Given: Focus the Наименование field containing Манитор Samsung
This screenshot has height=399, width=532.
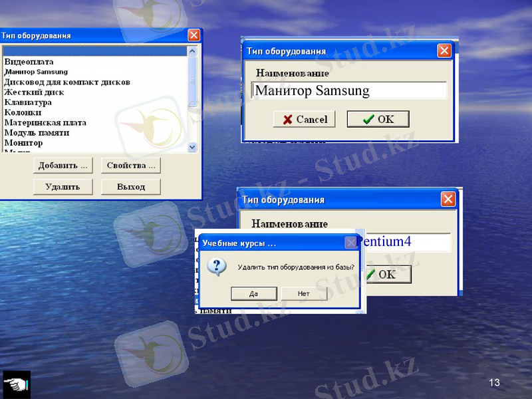Looking at the screenshot, I should pyautogui.click(x=348, y=91).
